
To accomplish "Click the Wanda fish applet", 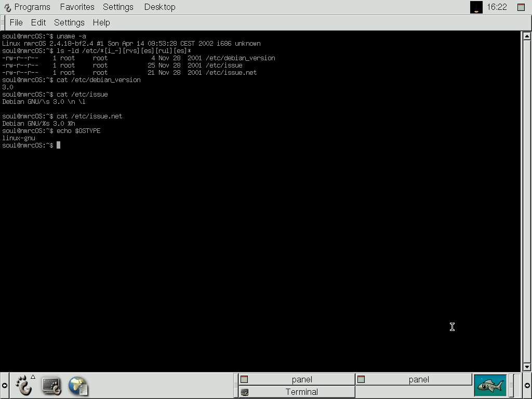I will point(490,385).
